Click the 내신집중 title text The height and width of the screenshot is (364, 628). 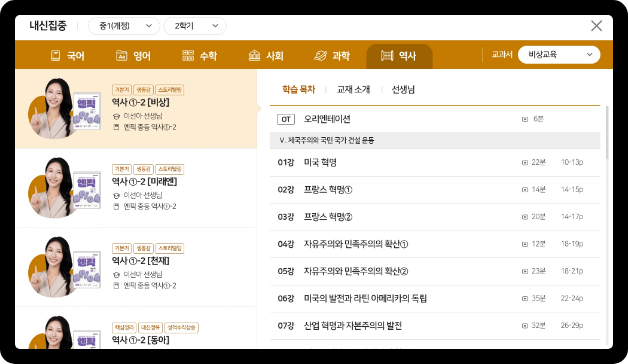click(48, 26)
